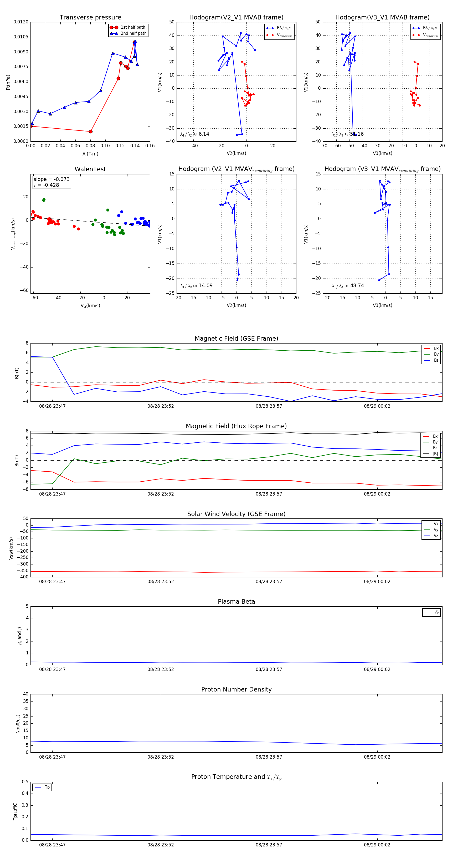The width and height of the screenshot is (473, 868).
Task: Click the '08/28 23:52' tick under Plasma Beta plot
Action: point(161,669)
